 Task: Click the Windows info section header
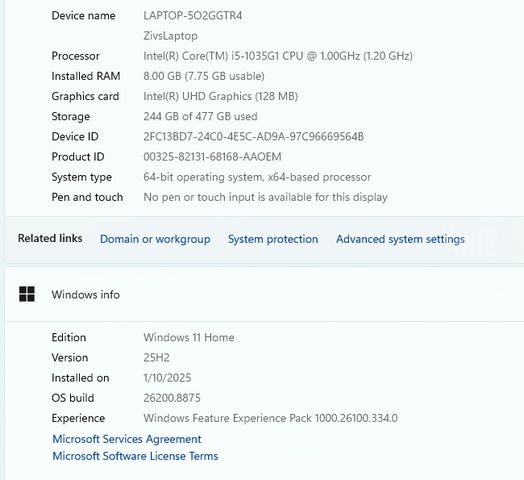[86, 294]
